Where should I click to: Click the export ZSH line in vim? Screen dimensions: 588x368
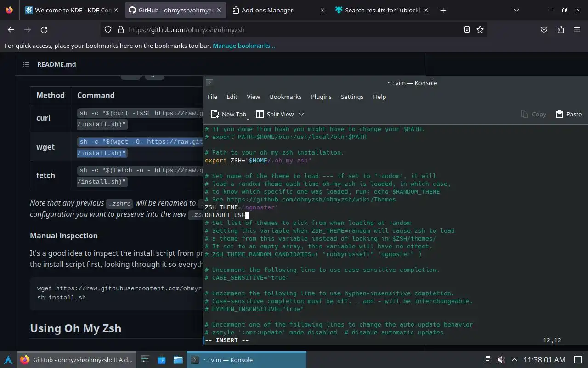[258, 161]
